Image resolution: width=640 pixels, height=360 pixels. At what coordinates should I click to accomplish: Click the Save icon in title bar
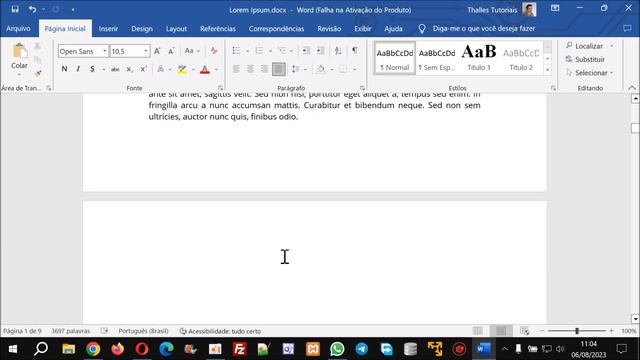[15, 9]
